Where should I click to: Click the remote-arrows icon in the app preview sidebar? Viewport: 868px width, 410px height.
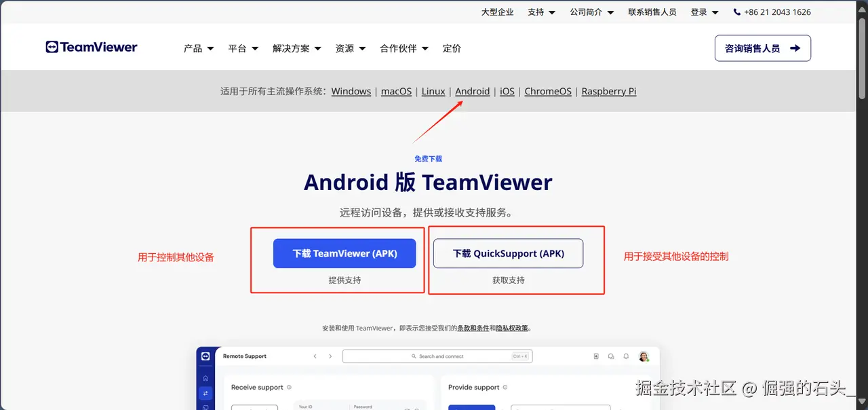205,393
